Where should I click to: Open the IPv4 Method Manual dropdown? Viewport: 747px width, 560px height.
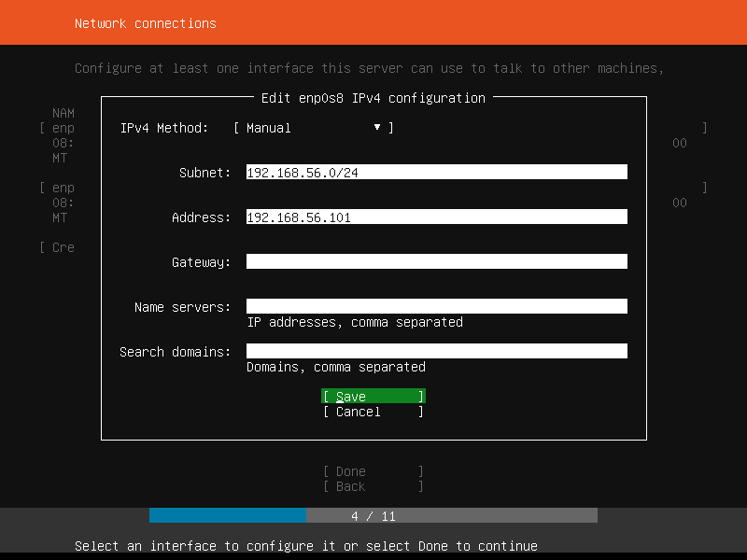pos(312,128)
